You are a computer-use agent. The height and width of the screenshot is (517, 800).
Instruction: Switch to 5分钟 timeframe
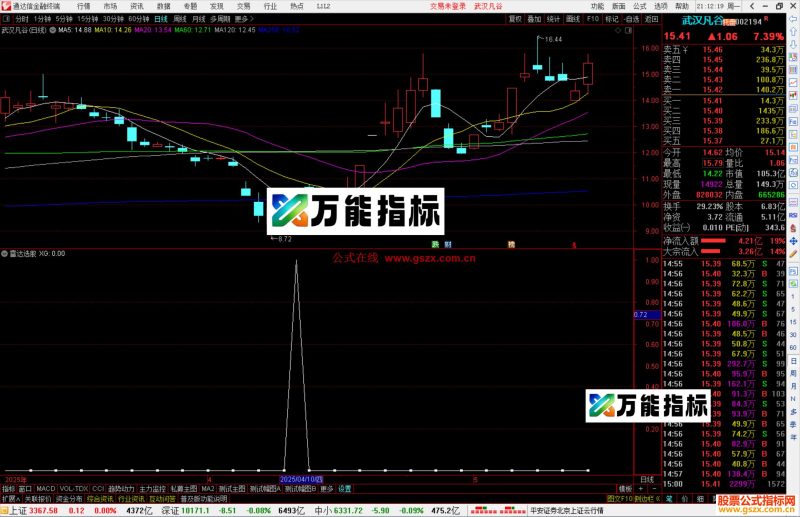64,19
